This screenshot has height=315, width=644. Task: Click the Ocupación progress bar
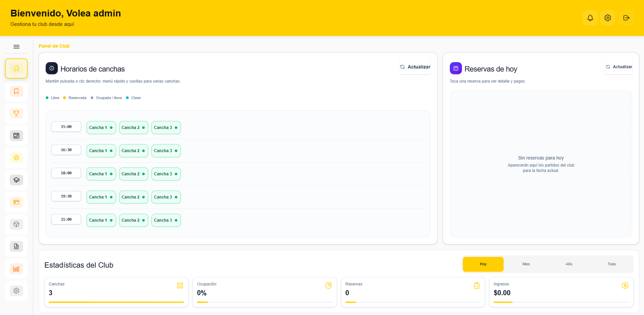264,302
